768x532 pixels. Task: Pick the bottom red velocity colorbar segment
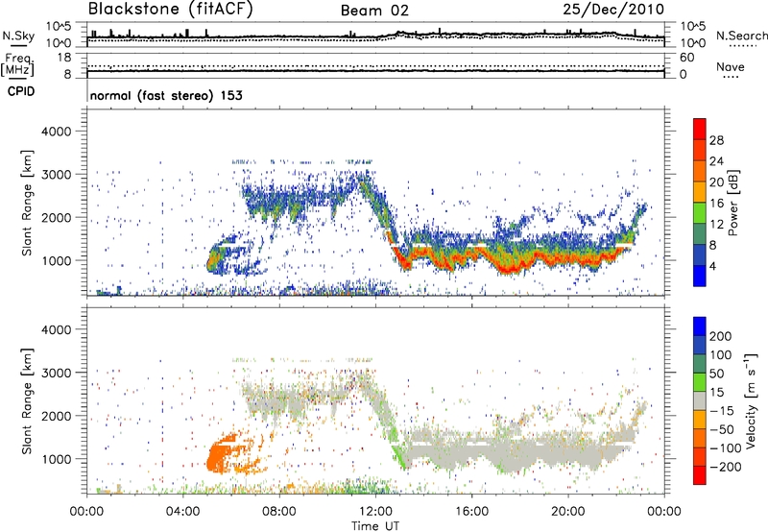coord(700,475)
